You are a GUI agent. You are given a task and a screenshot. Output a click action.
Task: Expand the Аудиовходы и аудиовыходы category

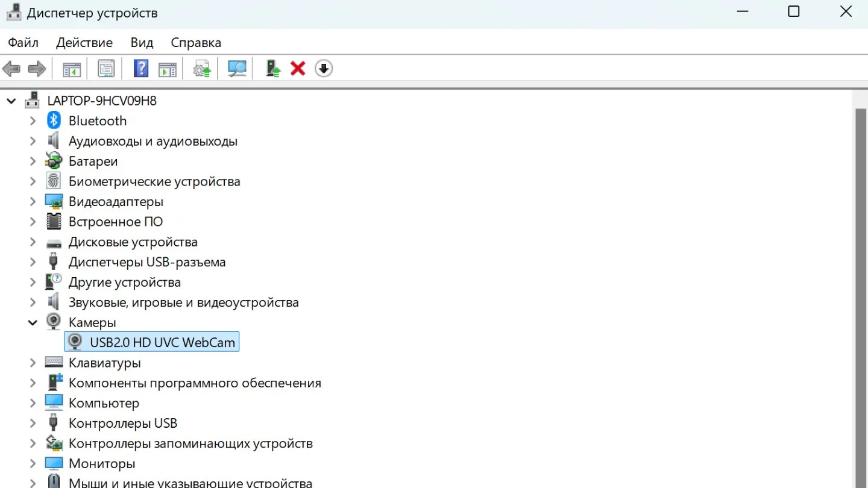tap(33, 141)
